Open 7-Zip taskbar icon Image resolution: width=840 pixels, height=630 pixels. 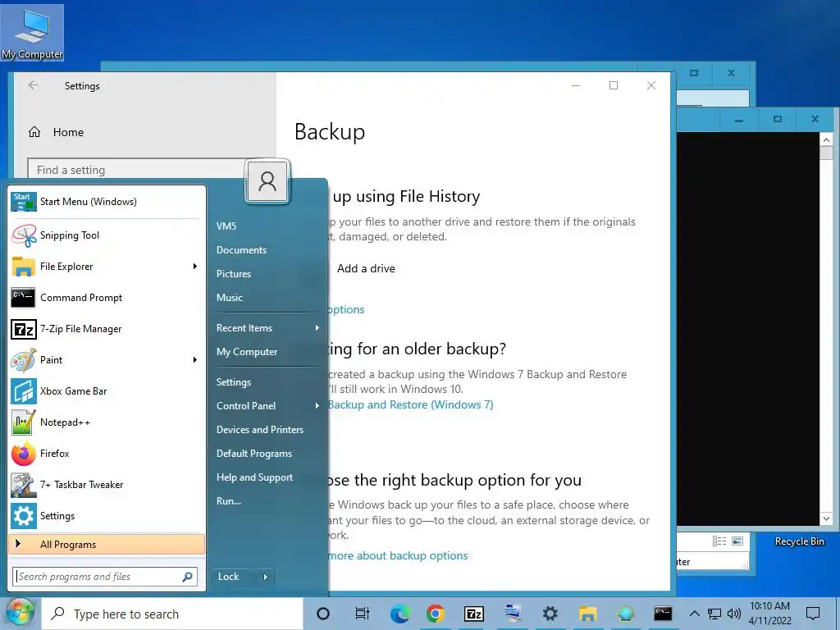pos(474,614)
